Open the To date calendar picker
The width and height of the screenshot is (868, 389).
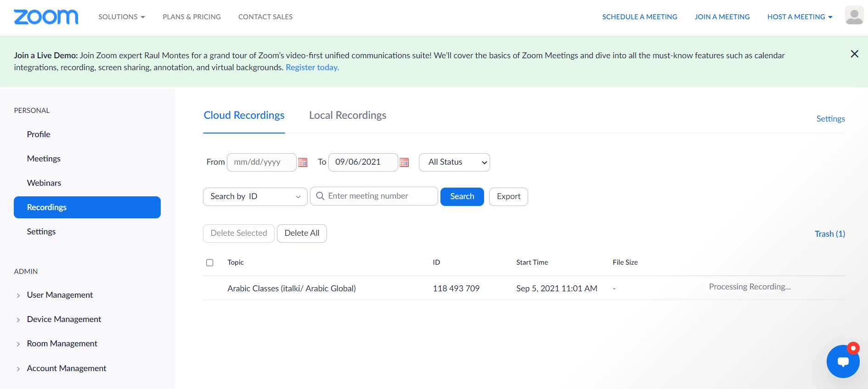tap(404, 162)
